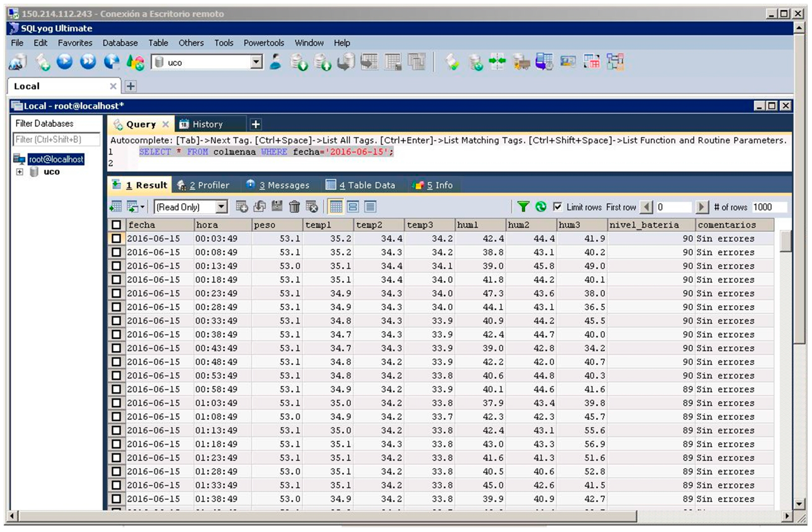Check the select-all header checkbox

coord(116,225)
